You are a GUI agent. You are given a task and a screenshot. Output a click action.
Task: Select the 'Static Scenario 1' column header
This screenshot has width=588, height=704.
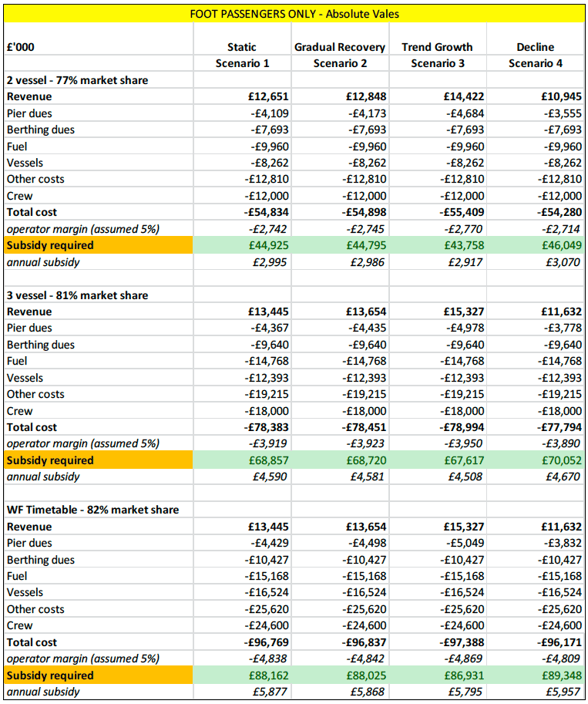tap(242, 55)
